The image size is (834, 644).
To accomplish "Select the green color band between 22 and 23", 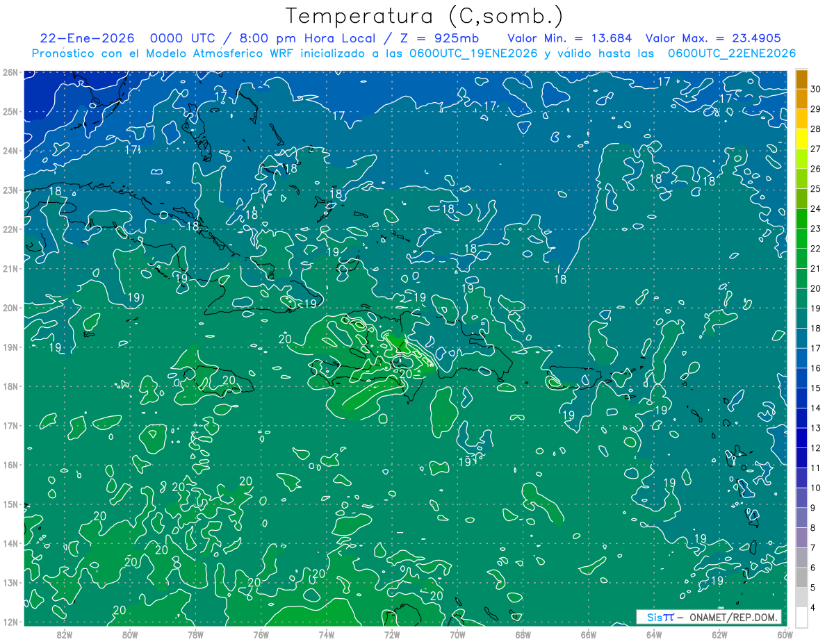I will (801, 239).
